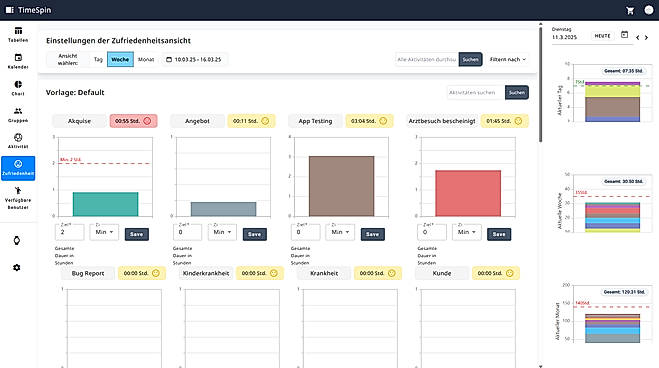Switch view to Woche
The width and height of the screenshot is (659, 368).
pyautogui.click(x=120, y=60)
